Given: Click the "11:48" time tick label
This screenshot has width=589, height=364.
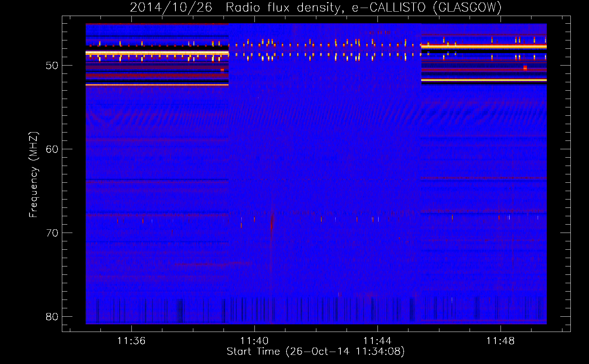Looking at the screenshot, I should (501, 341).
